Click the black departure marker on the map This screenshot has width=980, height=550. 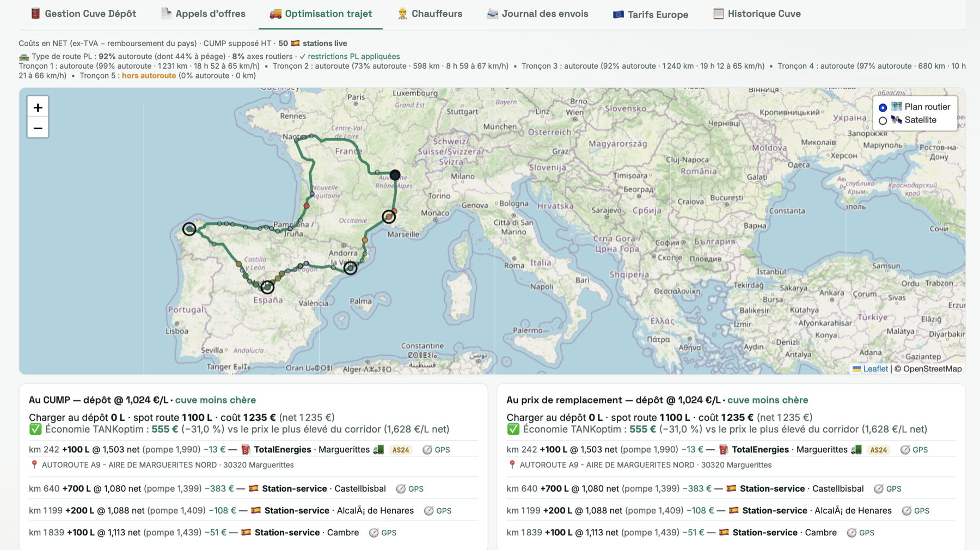click(395, 175)
